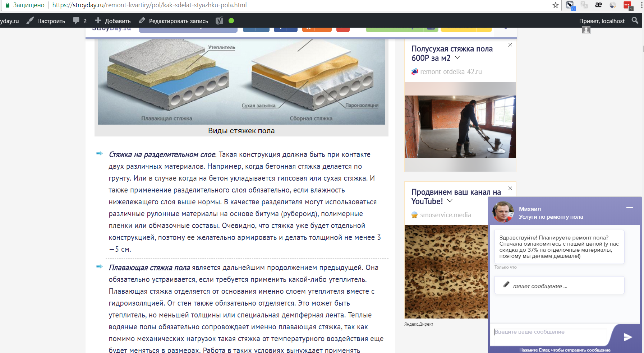Viewport: 644px width, 353px height.
Task: Bookmark this page with the star icon
Action: coord(555,5)
